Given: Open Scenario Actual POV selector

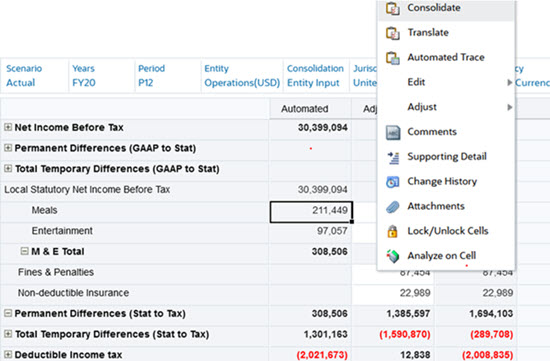Looking at the screenshot, I should [34, 76].
